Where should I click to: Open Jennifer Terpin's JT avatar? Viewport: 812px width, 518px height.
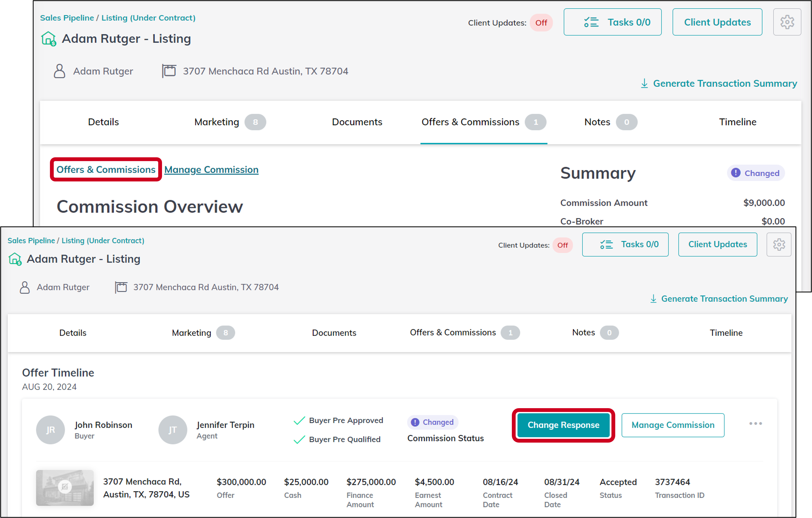click(x=173, y=430)
